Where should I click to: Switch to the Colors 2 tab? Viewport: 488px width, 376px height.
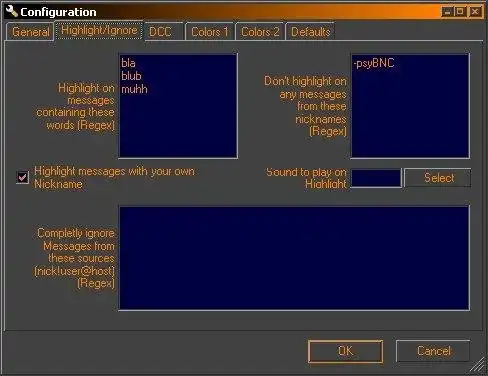pos(260,32)
